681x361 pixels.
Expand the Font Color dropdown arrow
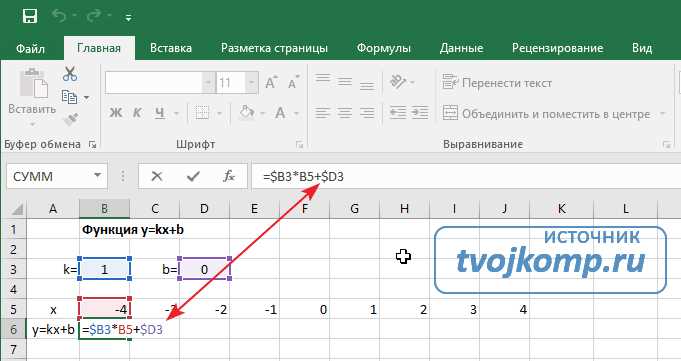pyautogui.click(x=297, y=114)
